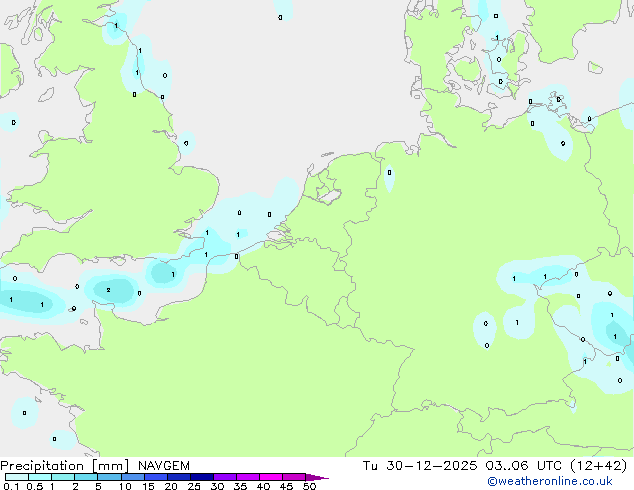Screen dimensions: 634x490
Task: Click the 15–20 mm legend swatch
Action: 155,477
